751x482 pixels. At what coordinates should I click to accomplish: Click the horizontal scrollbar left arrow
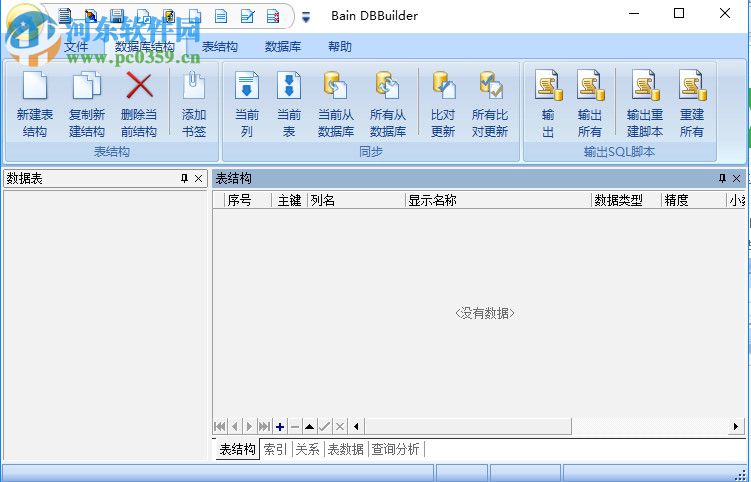click(356, 426)
